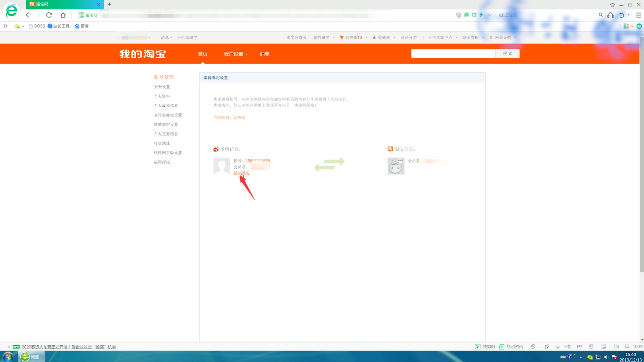Image resolution: width=644 pixels, height=362 pixels.
Task: Open 个人交易信息 in sidebar
Action: pos(166,134)
